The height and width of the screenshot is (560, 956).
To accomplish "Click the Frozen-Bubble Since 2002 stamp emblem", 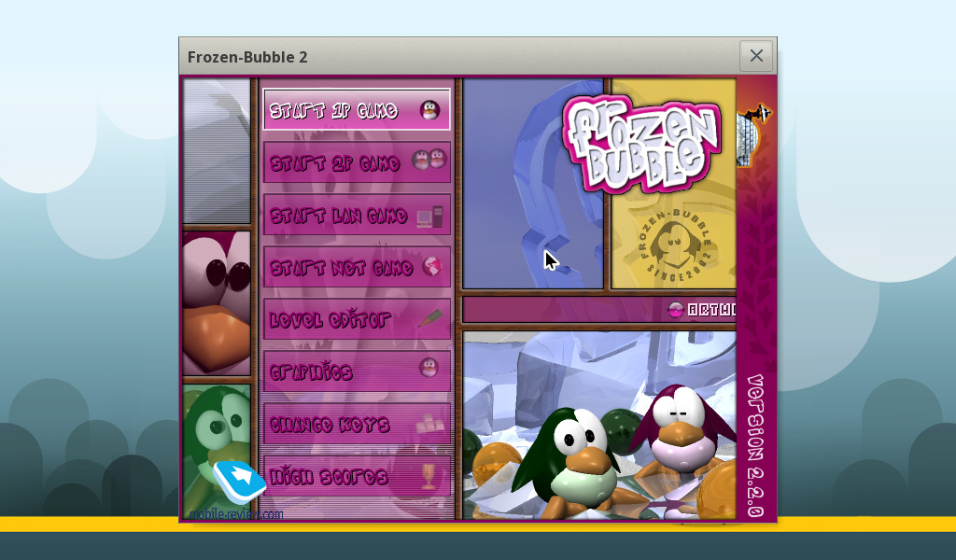I will (x=675, y=245).
